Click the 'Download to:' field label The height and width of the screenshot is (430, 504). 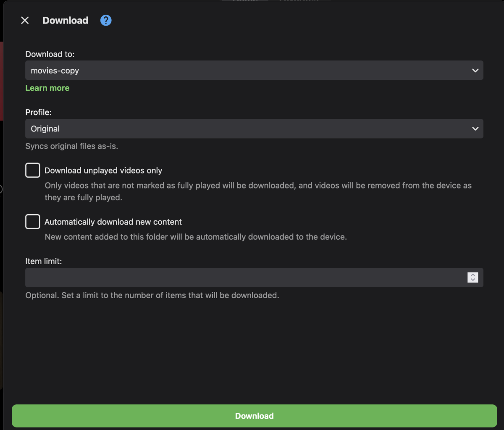[x=50, y=54]
